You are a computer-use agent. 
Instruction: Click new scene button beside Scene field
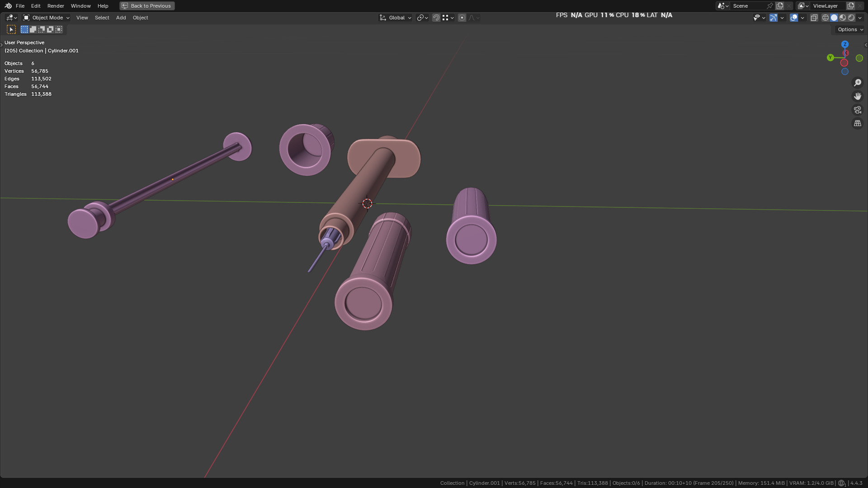pyautogui.click(x=780, y=6)
